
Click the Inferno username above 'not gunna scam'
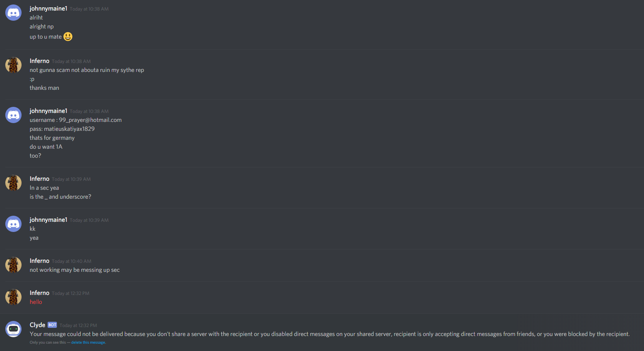tap(39, 61)
